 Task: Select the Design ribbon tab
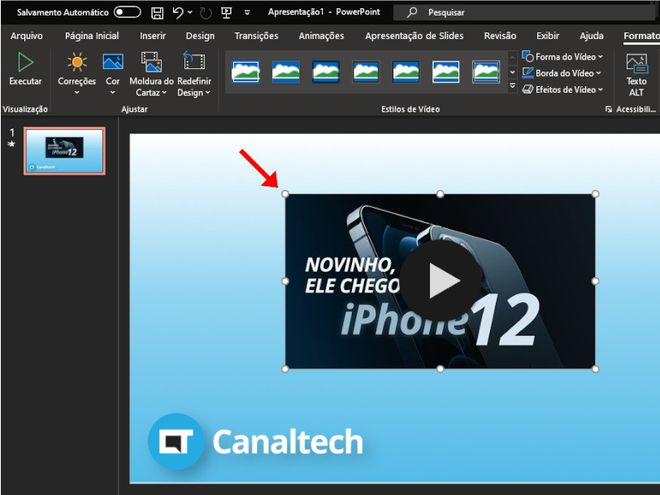pyautogui.click(x=200, y=36)
